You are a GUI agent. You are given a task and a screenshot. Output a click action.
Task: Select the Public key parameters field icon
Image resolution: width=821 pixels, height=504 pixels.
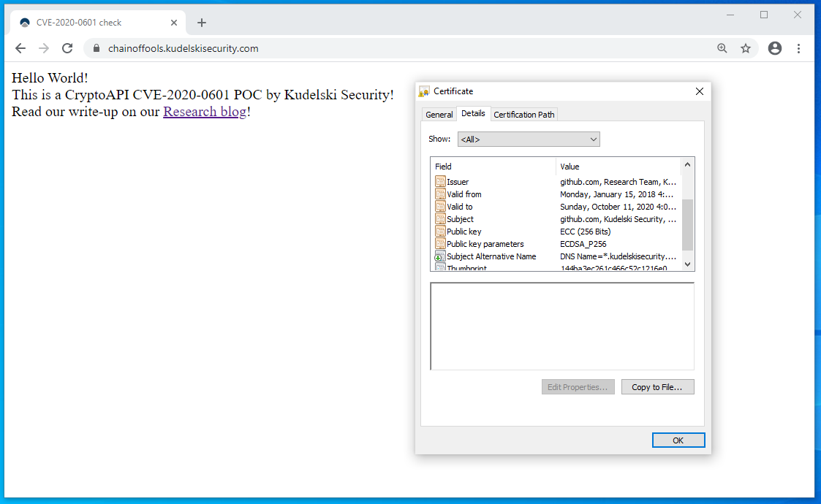tap(440, 244)
